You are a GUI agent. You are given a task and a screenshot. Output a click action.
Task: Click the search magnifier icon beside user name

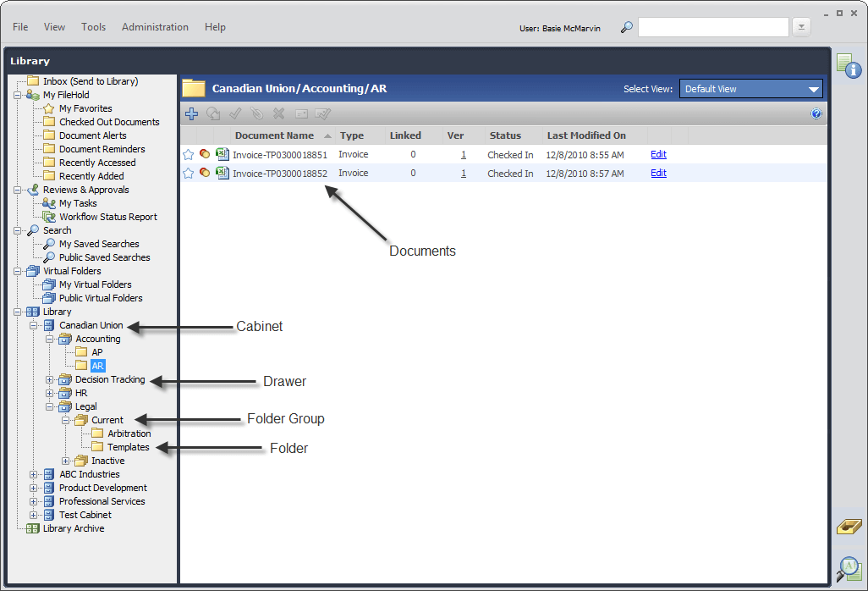[x=627, y=27]
